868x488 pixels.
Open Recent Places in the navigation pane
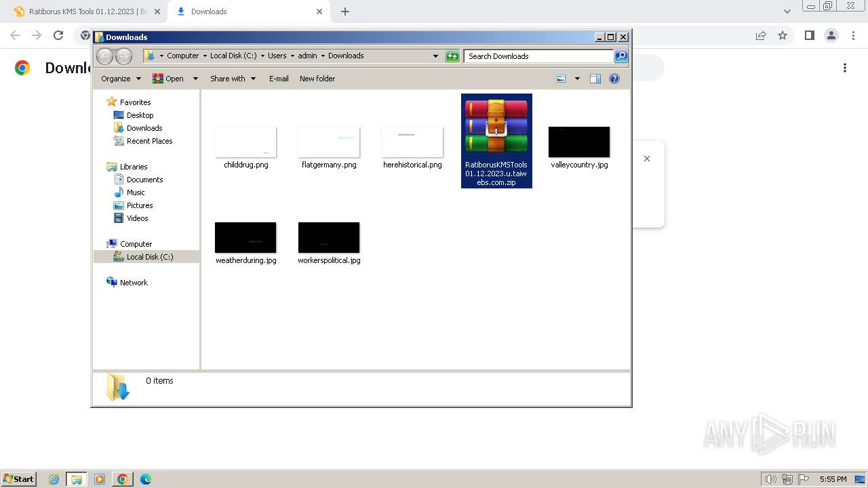[x=149, y=141]
